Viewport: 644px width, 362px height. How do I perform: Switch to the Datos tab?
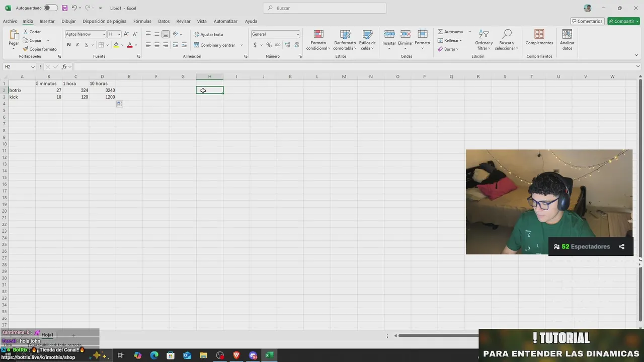click(164, 21)
